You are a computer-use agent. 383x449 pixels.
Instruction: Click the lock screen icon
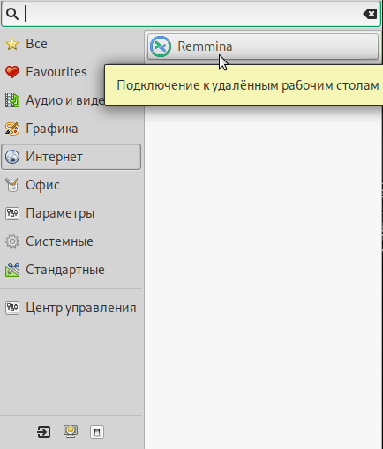70,432
